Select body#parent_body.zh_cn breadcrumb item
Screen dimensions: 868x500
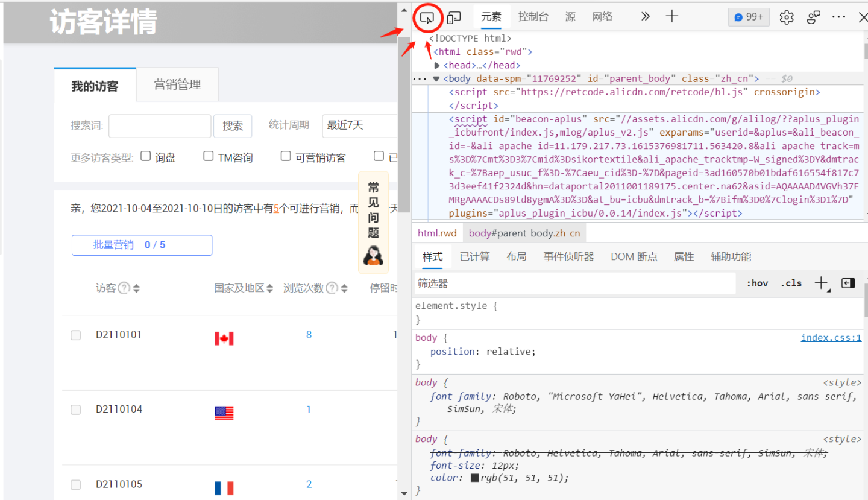click(524, 233)
